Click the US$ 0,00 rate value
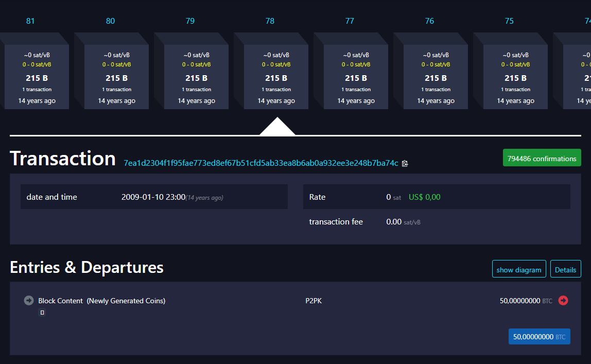591x364 pixels. click(424, 197)
